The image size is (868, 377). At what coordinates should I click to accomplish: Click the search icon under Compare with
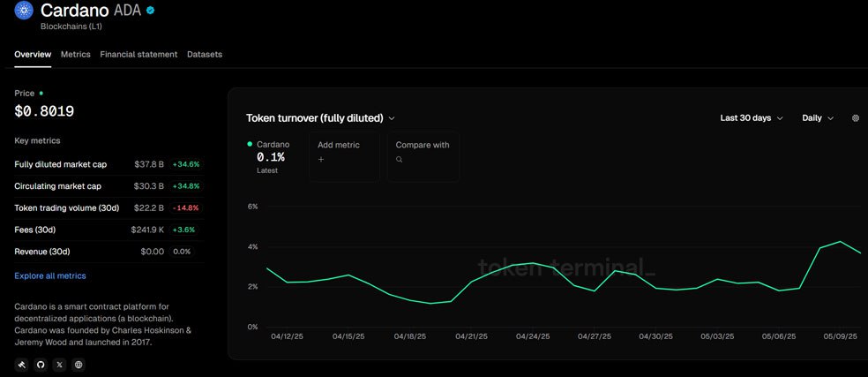point(400,160)
